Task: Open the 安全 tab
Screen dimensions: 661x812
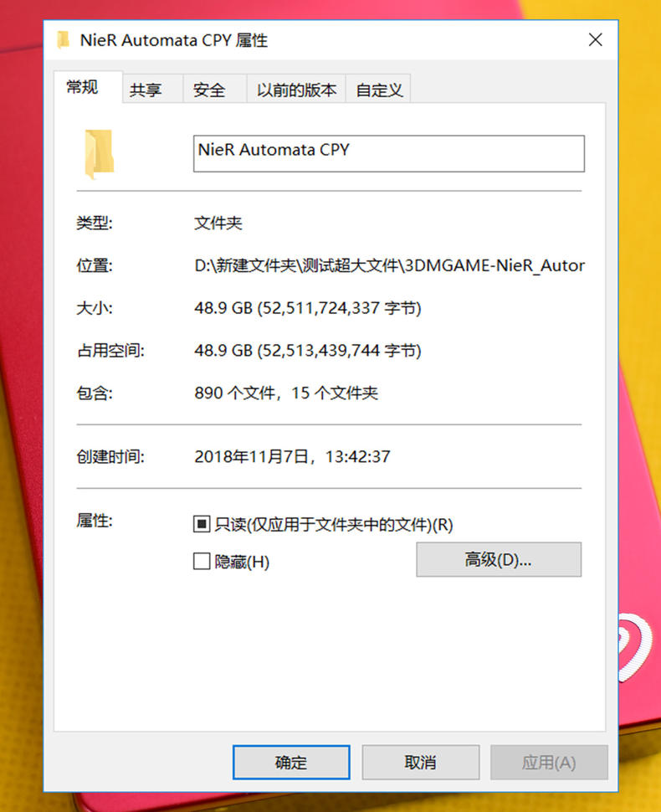Action: 214,89
